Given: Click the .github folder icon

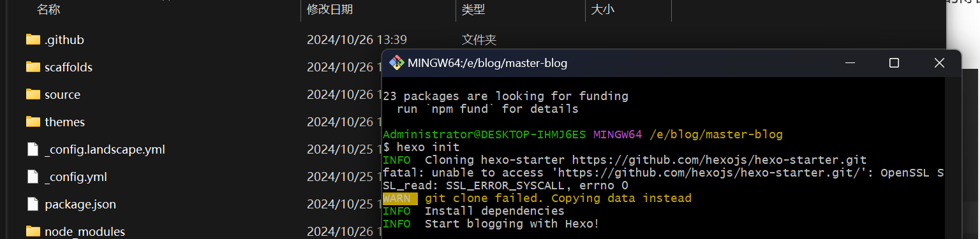Looking at the screenshot, I should [x=33, y=40].
